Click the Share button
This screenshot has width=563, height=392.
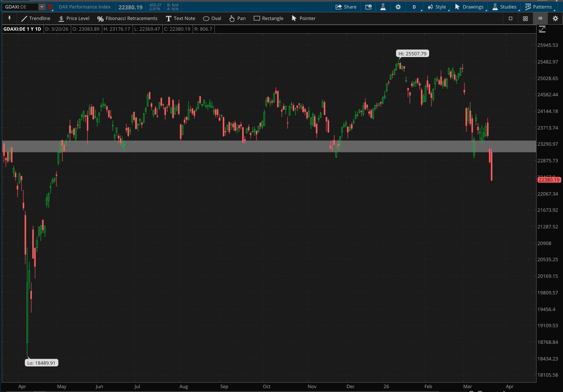click(x=346, y=7)
